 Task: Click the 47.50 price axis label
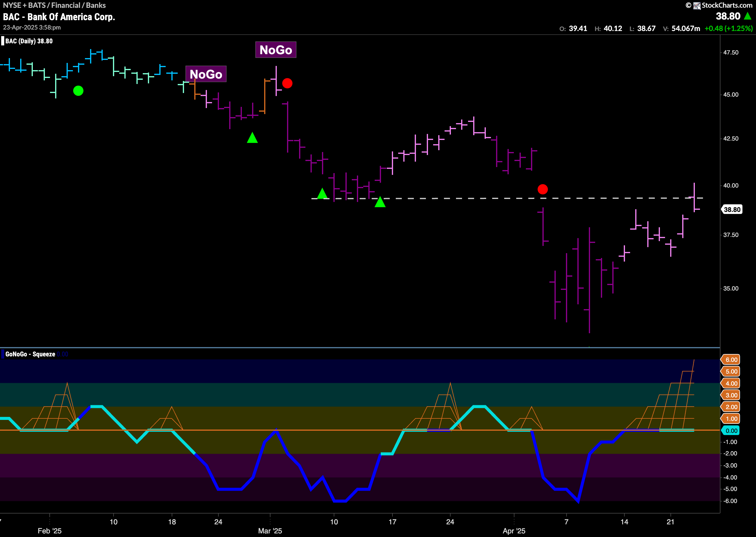[x=730, y=53]
